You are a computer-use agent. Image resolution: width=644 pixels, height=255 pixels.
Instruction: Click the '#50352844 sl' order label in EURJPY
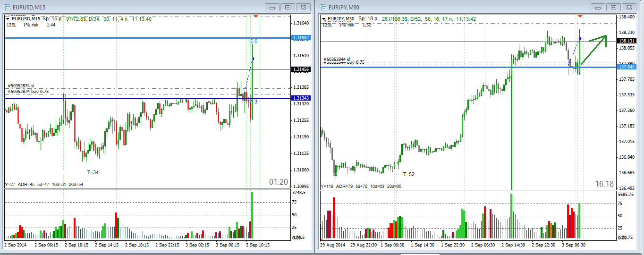point(337,59)
